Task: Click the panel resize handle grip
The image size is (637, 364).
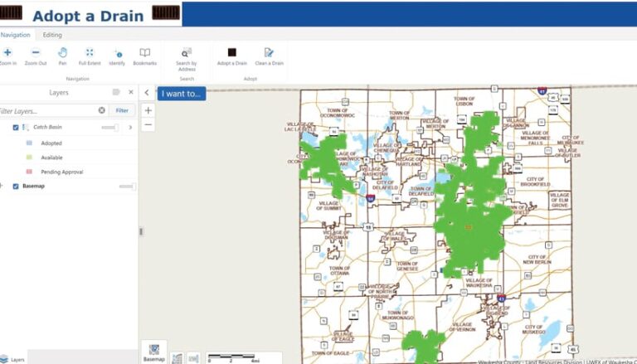Action: [141, 231]
